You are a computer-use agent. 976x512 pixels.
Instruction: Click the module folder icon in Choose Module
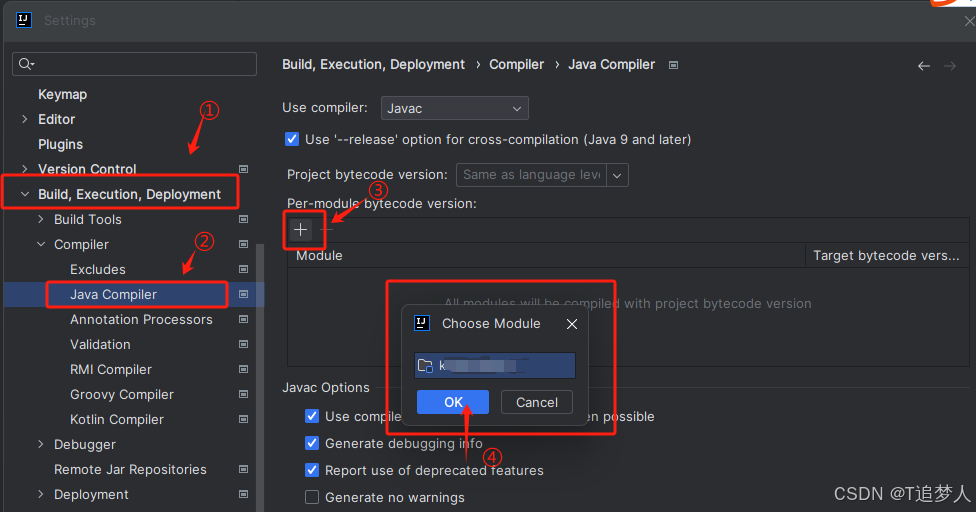coord(425,366)
